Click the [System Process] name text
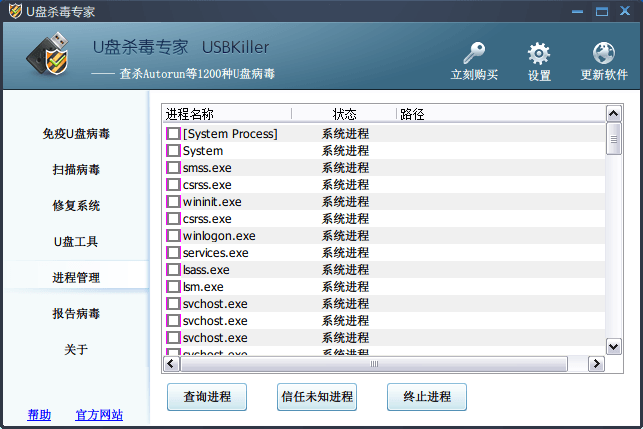The image size is (643, 429). (230, 134)
